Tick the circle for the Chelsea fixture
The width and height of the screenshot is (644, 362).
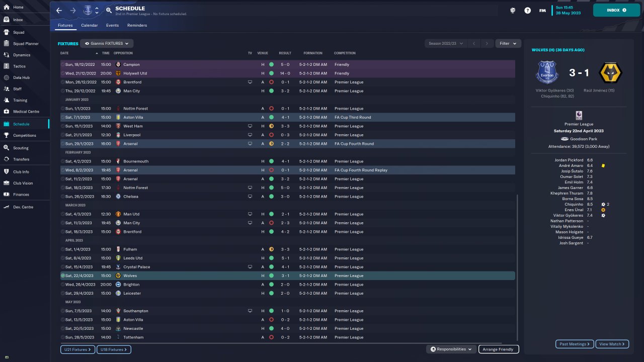pyautogui.click(x=63, y=197)
